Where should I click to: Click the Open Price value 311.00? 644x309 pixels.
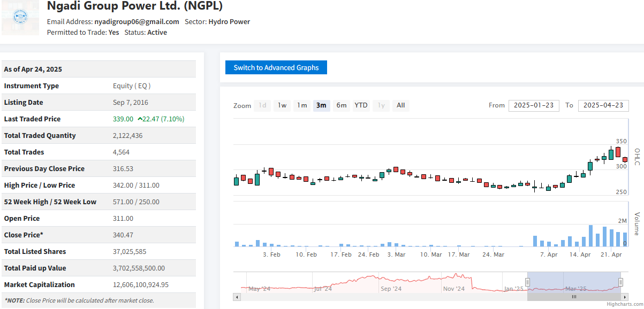click(123, 218)
